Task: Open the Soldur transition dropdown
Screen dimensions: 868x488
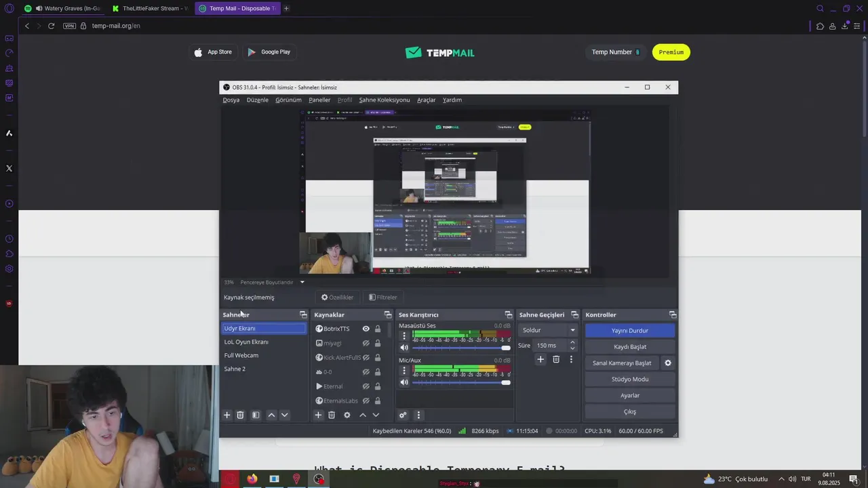Action: click(x=549, y=330)
